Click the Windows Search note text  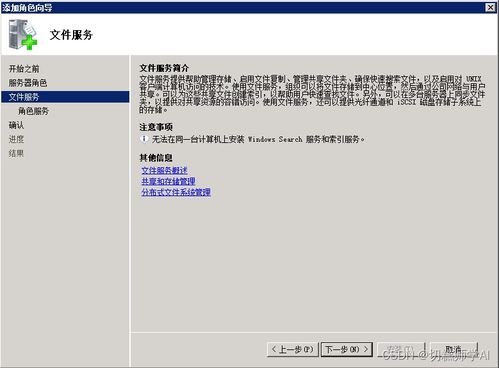tap(258, 139)
